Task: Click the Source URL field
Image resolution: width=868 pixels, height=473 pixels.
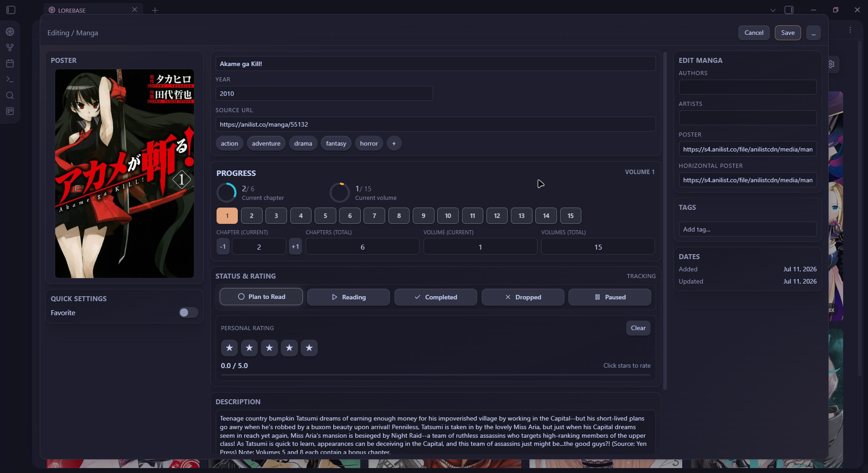Action: (435, 124)
